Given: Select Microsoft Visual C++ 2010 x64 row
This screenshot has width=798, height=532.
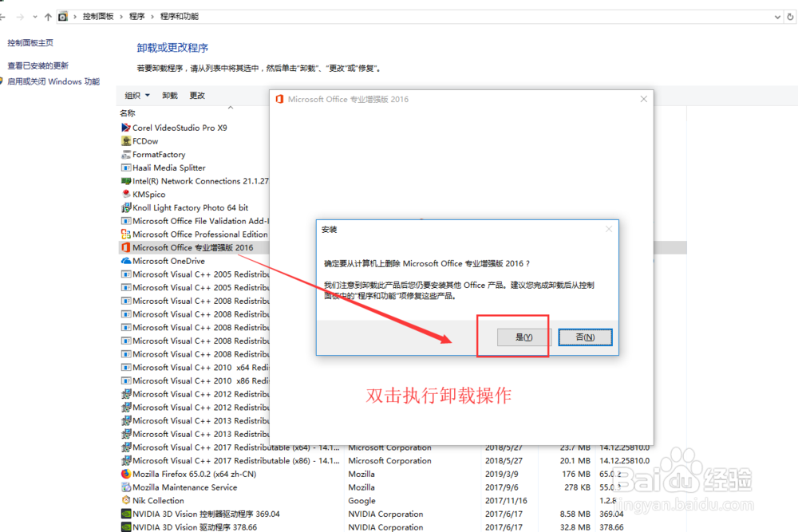Looking at the screenshot, I should click(195, 367).
